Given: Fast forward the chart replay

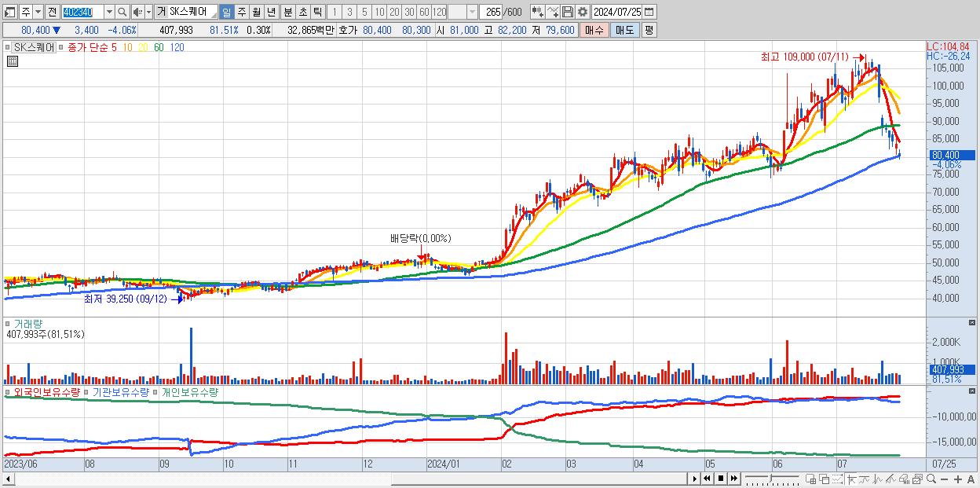Looking at the screenshot, I should coord(733,478).
